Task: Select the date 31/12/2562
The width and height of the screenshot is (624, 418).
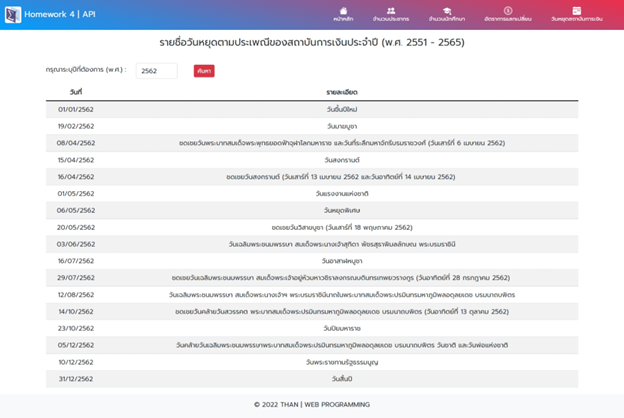Action: [x=76, y=379]
